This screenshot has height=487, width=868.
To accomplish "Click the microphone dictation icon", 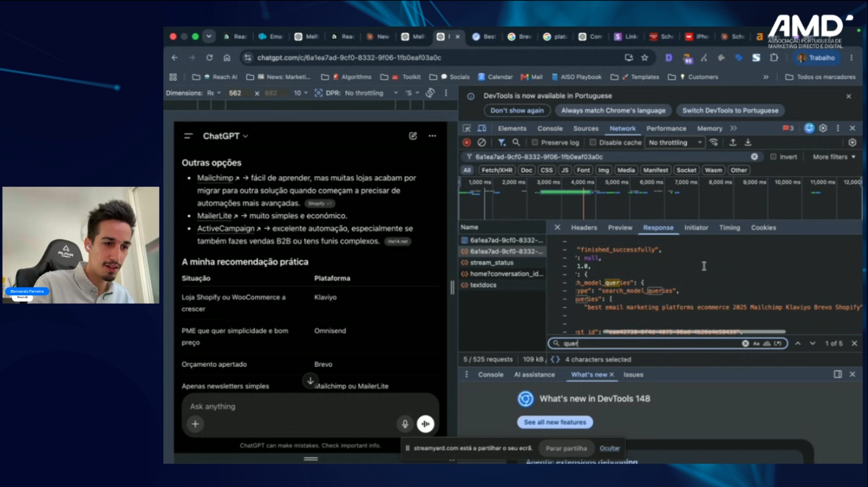I will pyautogui.click(x=405, y=424).
